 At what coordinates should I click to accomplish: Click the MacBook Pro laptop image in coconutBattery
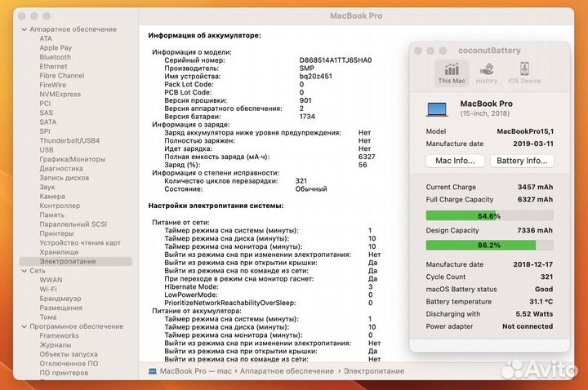[x=438, y=109]
